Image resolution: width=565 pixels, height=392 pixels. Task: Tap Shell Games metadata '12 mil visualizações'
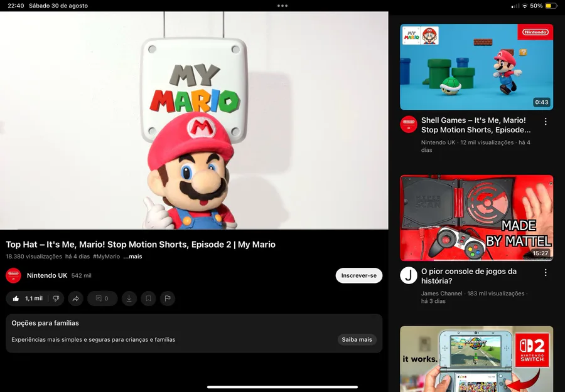pos(487,142)
